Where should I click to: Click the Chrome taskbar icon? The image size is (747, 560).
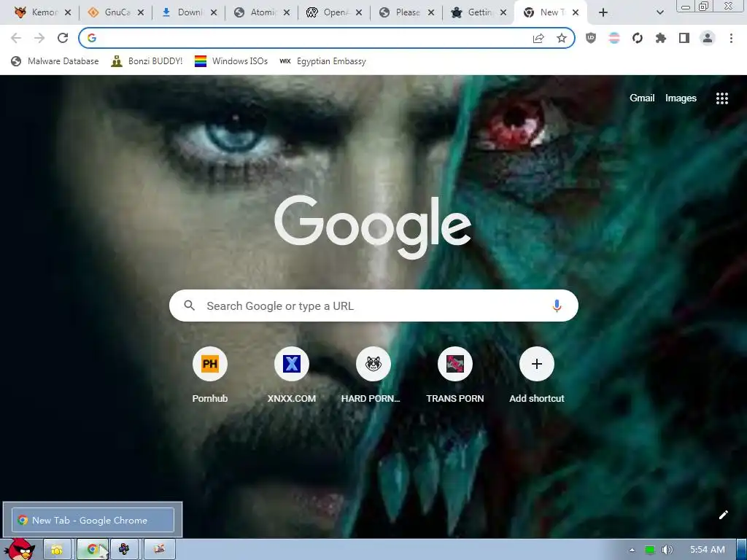pos(93,550)
